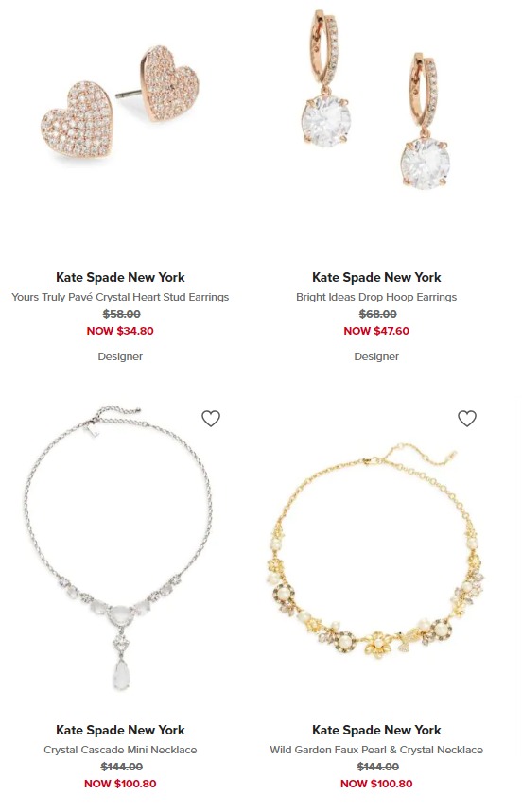
Task: Click Kate Spade brand above Wild Garden
Action: coord(376,730)
